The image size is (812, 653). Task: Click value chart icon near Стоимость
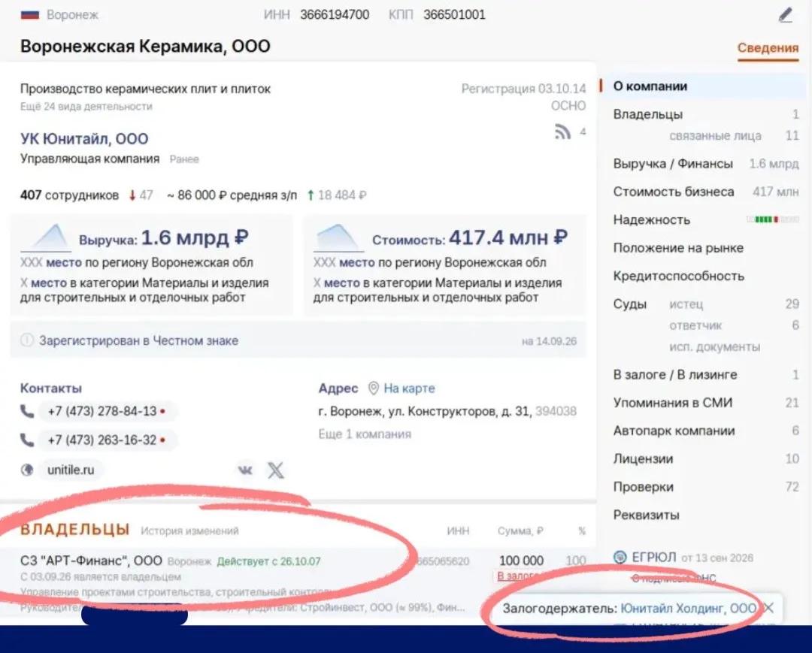pyautogui.click(x=337, y=237)
